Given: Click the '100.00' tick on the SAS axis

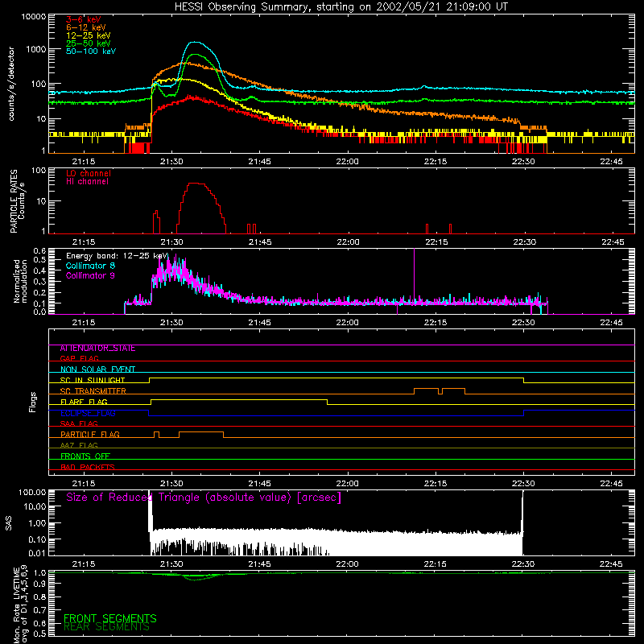Looking at the screenshot, I should [32, 493].
